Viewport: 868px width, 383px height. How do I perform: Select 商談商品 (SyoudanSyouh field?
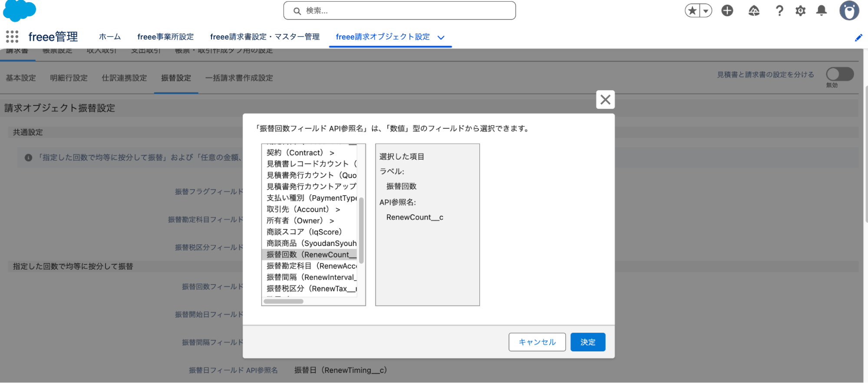coord(309,243)
